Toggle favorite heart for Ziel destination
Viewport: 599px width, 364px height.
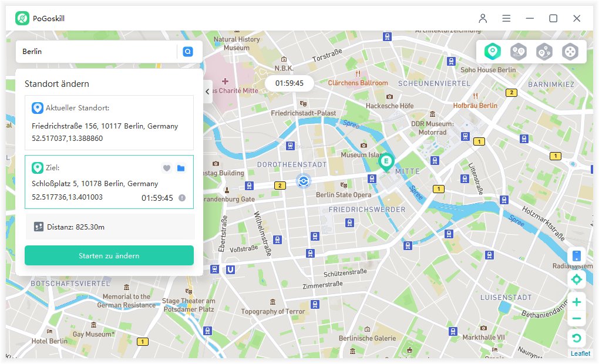(167, 168)
